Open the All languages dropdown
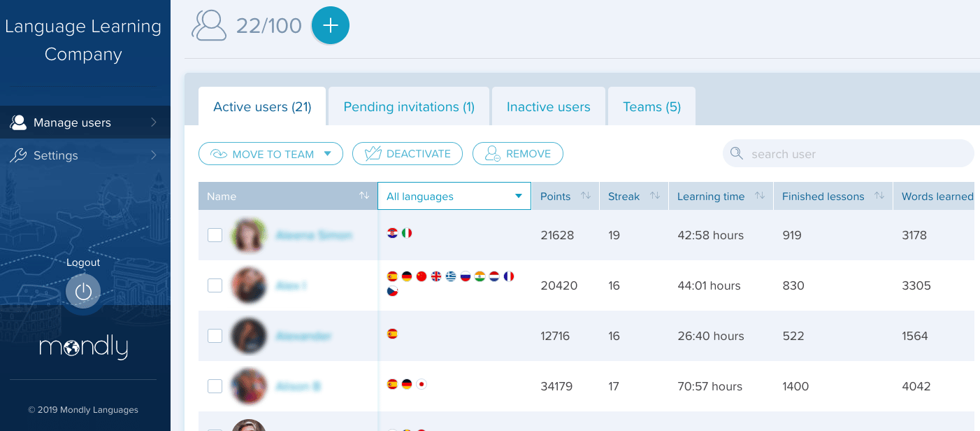The image size is (980, 431). (454, 196)
